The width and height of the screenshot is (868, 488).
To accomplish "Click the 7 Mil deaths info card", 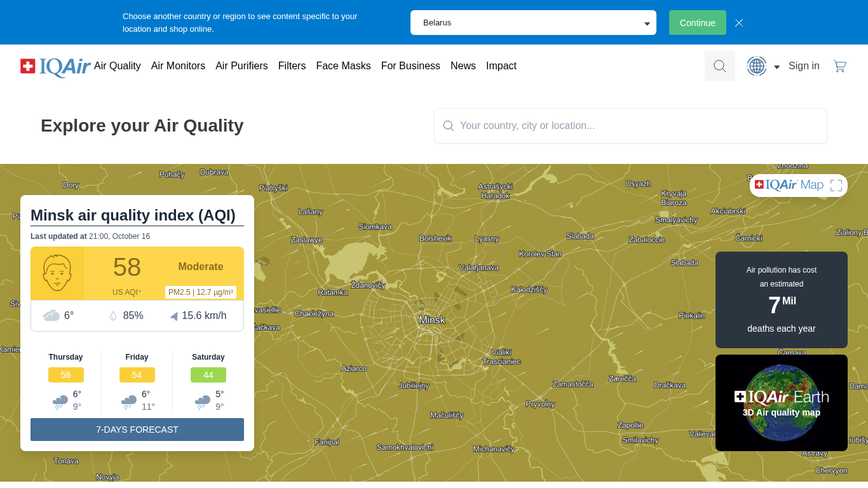I will pyautogui.click(x=782, y=300).
